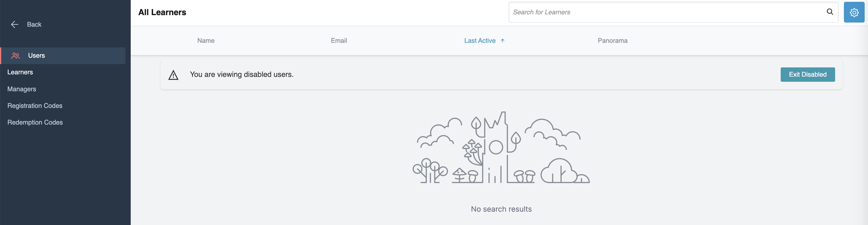This screenshot has height=225, width=868.
Task: Open Registration Codes
Action: 35,105
